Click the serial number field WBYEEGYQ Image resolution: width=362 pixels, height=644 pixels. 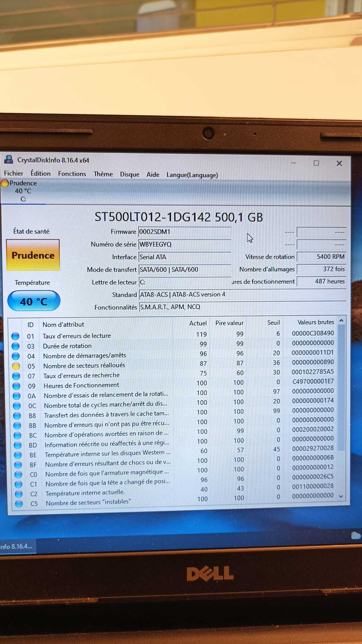pos(185,244)
